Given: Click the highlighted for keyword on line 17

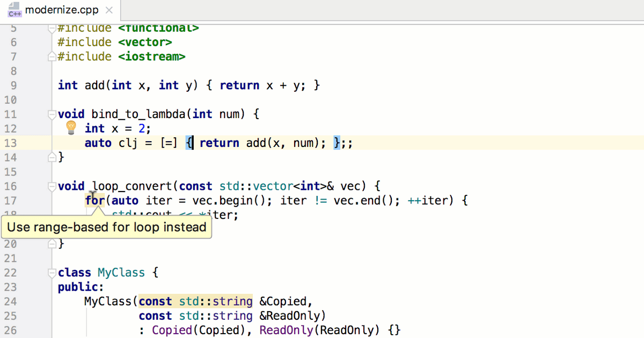Looking at the screenshot, I should click(94, 201).
